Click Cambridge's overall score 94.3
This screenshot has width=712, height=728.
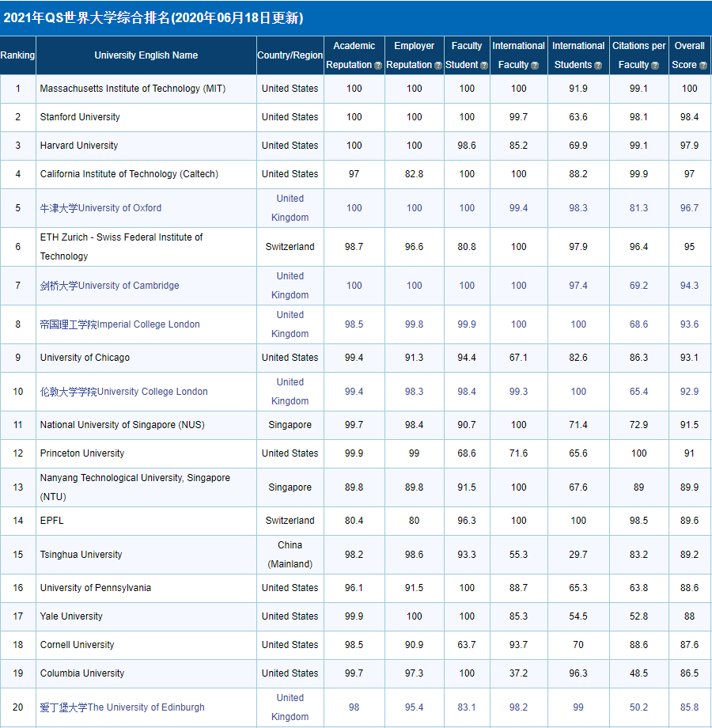point(689,286)
